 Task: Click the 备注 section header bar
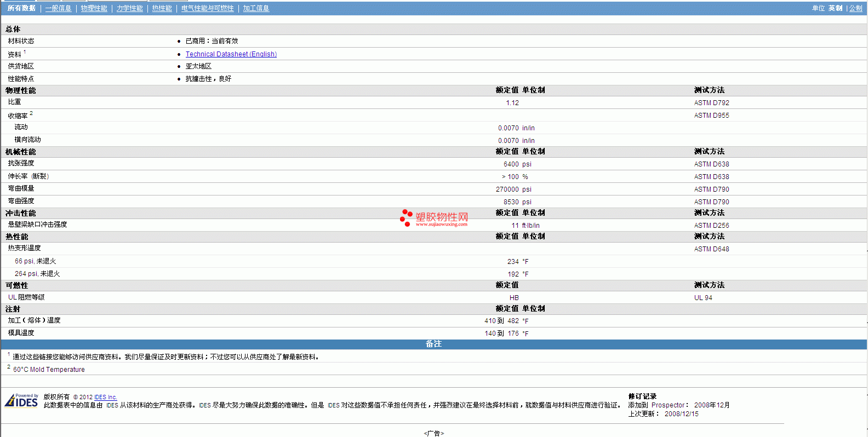point(433,344)
